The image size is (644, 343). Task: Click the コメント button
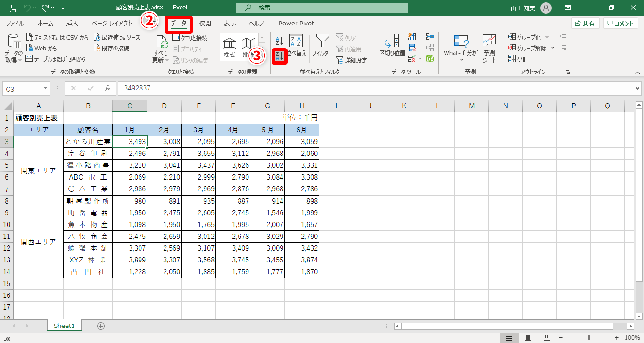coord(620,24)
